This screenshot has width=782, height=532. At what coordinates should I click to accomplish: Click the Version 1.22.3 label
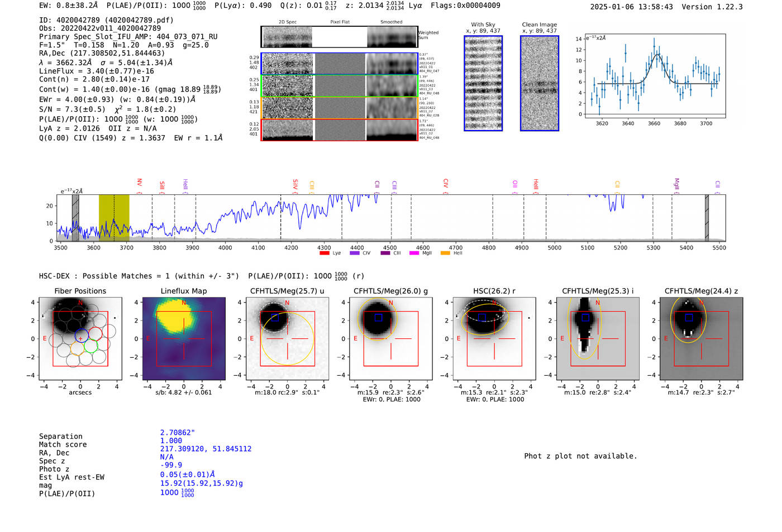pyautogui.click(x=712, y=7)
